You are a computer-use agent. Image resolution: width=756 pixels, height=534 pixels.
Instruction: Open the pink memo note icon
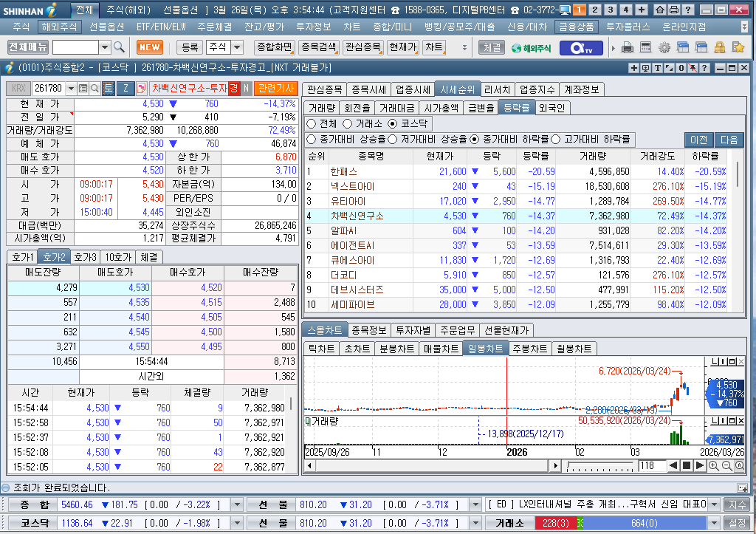[x=141, y=89]
